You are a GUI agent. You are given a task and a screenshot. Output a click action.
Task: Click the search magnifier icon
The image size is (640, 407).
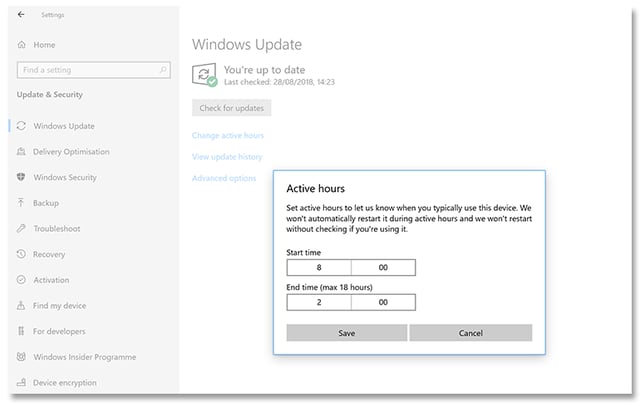[163, 70]
